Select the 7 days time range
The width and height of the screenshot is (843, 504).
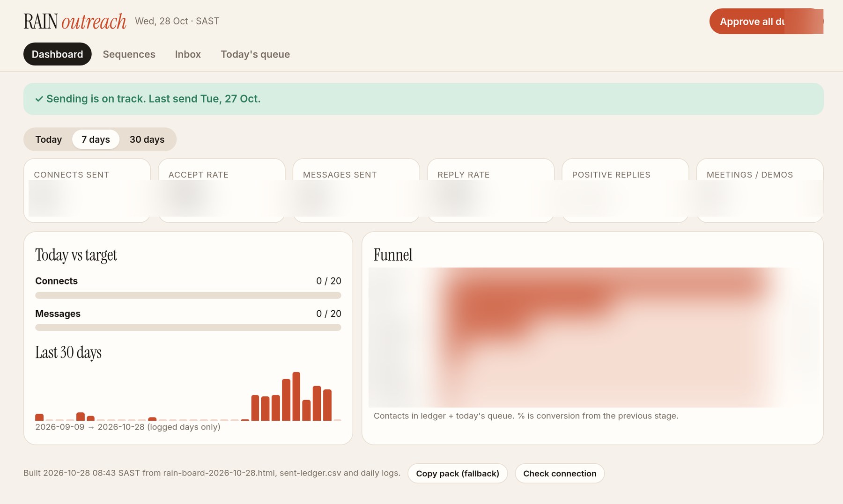pos(96,139)
